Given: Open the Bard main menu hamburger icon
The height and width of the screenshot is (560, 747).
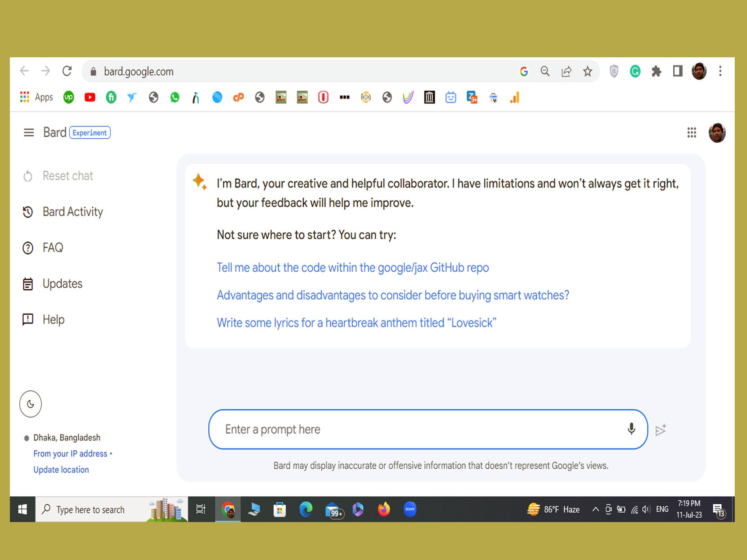Looking at the screenshot, I should coord(28,133).
